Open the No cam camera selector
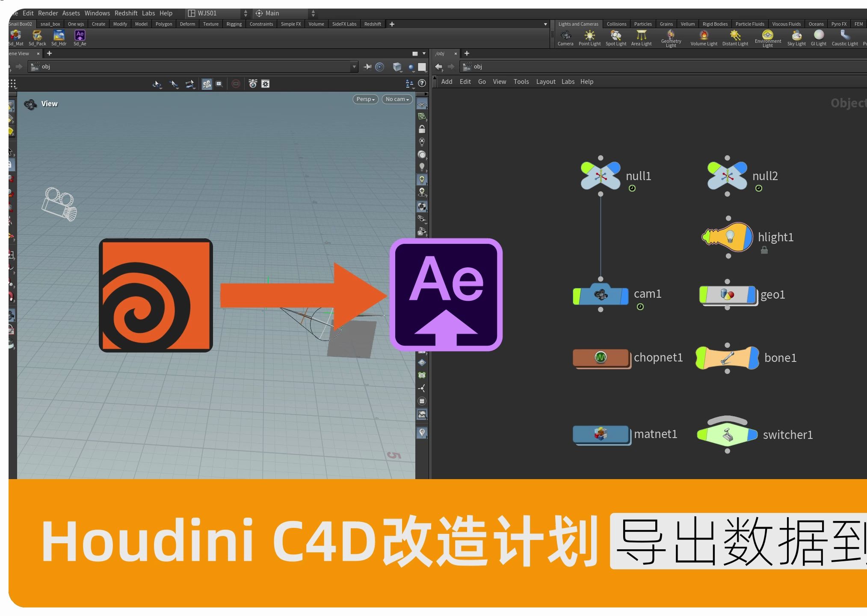This screenshot has height=616, width=867. [x=397, y=99]
